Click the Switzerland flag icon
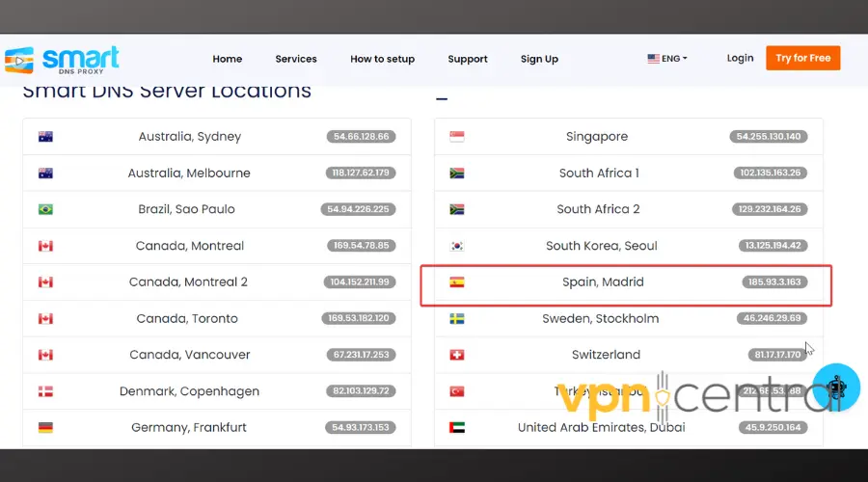Screen dimensions: 868x482 pos(457,355)
